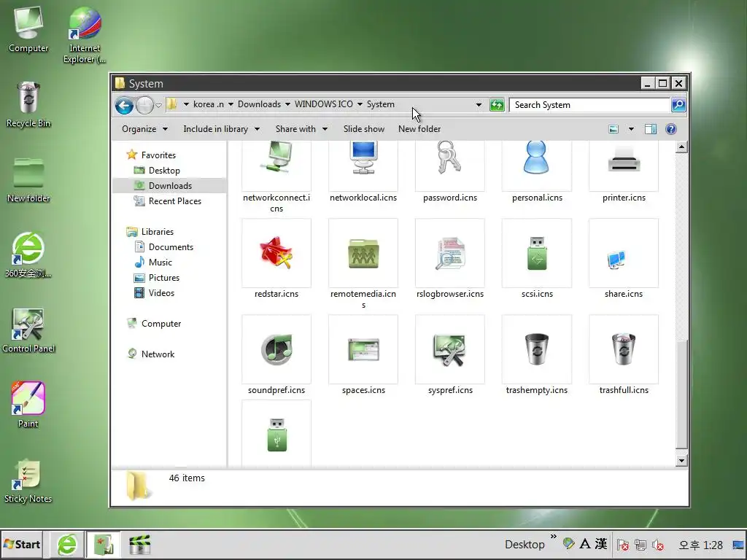Change view with the views icon

[614, 129]
